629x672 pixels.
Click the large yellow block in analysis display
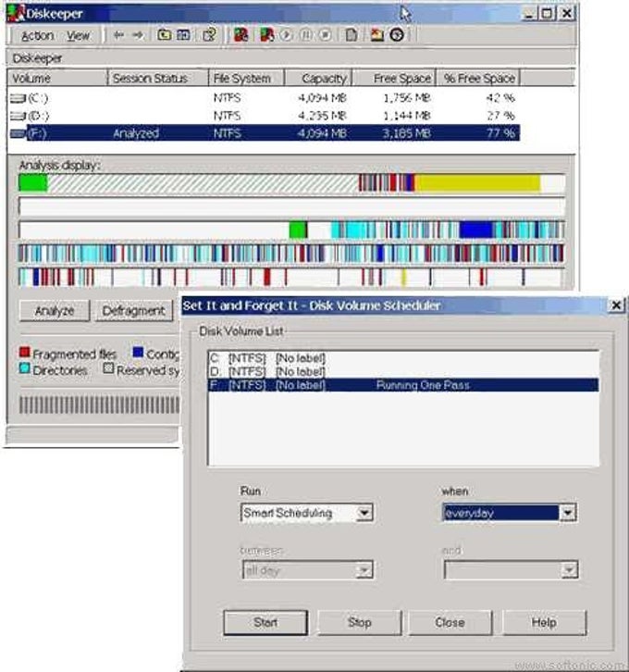pos(477,183)
